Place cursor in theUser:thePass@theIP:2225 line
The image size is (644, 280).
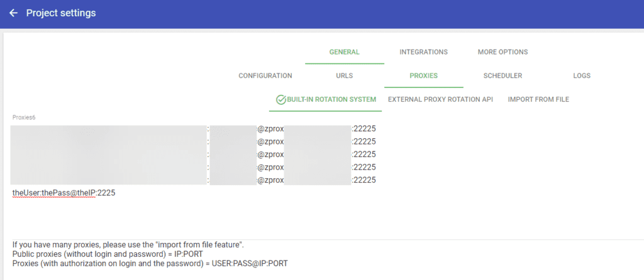[x=64, y=193]
